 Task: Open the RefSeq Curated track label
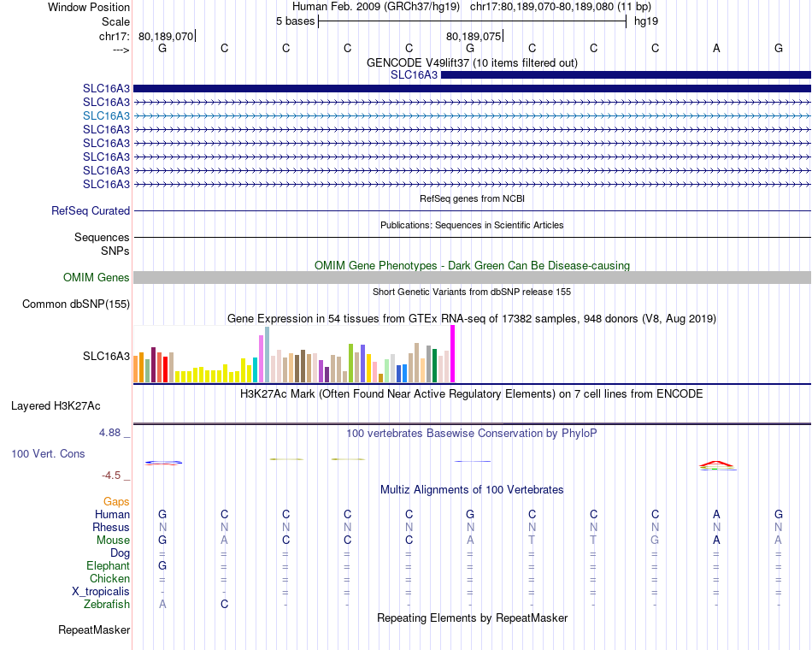coord(91,211)
